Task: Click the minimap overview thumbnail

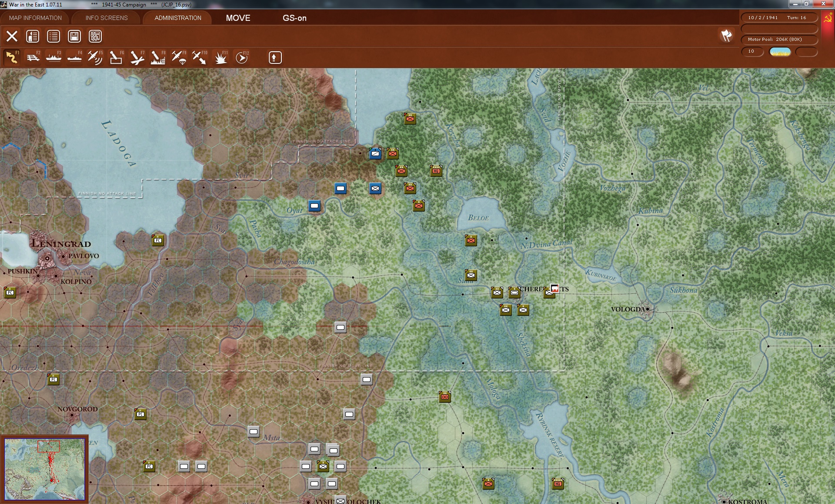Action: (x=44, y=469)
